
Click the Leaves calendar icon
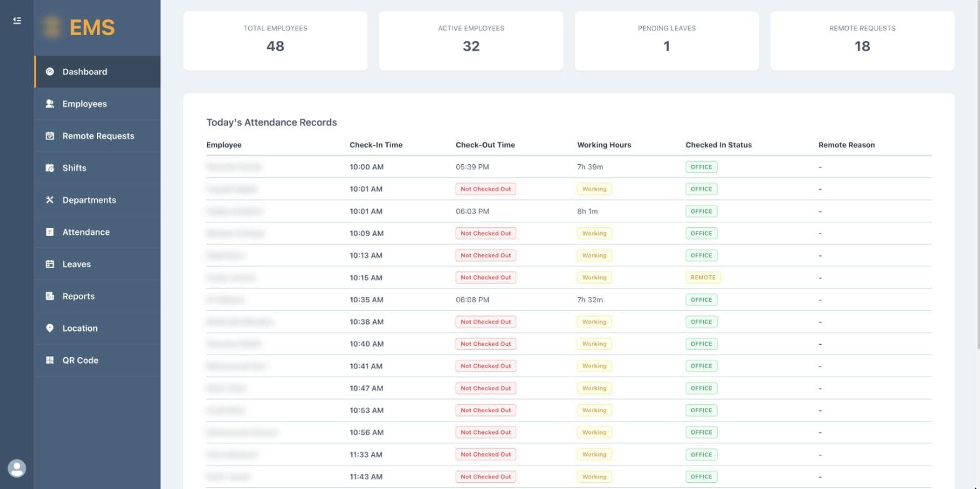point(50,264)
